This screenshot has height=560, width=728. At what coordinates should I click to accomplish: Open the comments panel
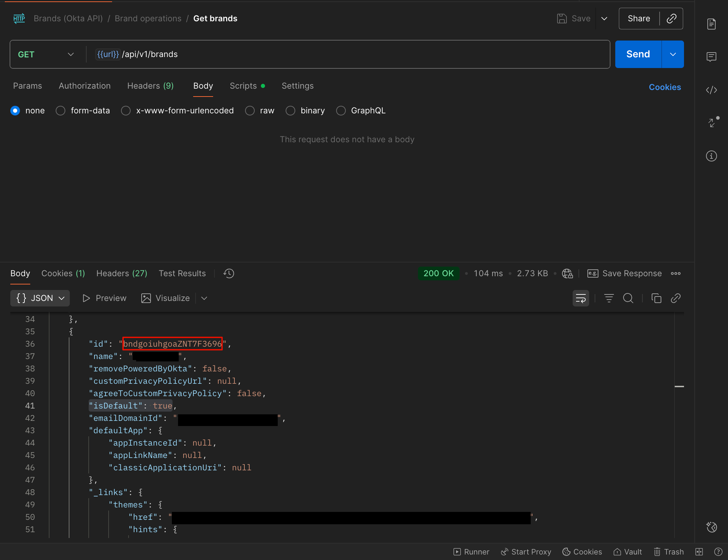tap(712, 57)
